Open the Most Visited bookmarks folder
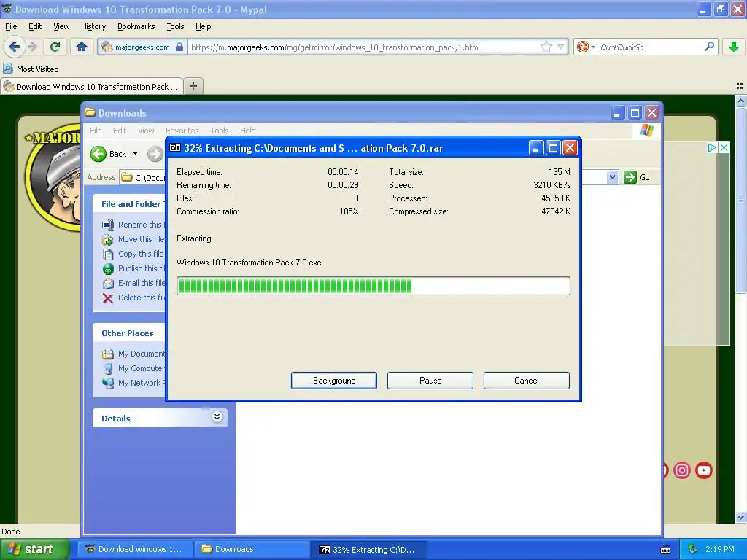The width and height of the screenshot is (747, 560). coord(31,69)
